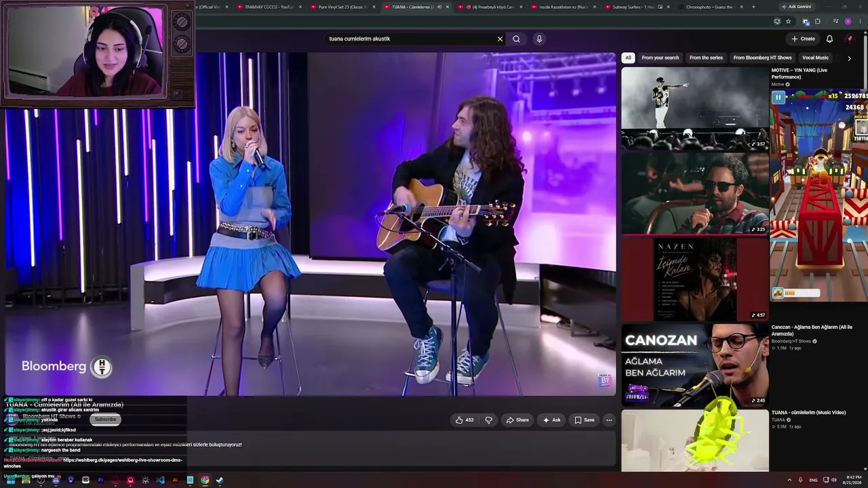Open the NAZEN İçimde Kalan thumbnail
This screenshot has width=868, height=488.
(694, 279)
